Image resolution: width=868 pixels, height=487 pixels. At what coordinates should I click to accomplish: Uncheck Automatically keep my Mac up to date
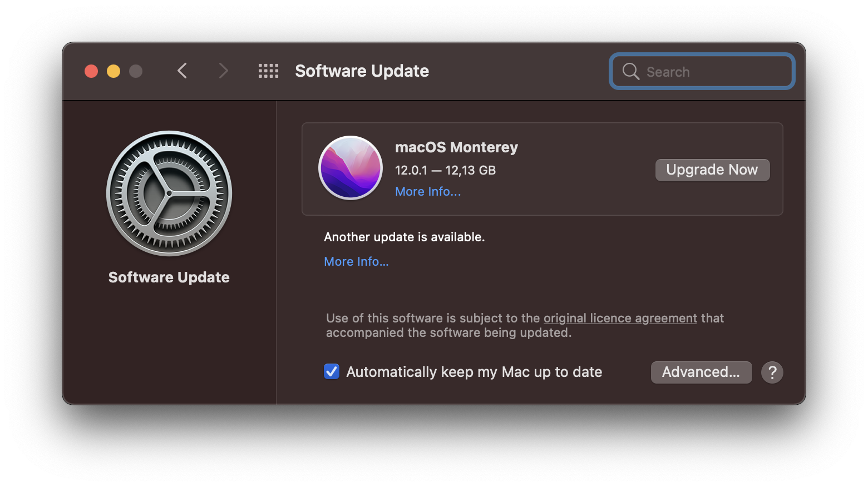pyautogui.click(x=332, y=371)
